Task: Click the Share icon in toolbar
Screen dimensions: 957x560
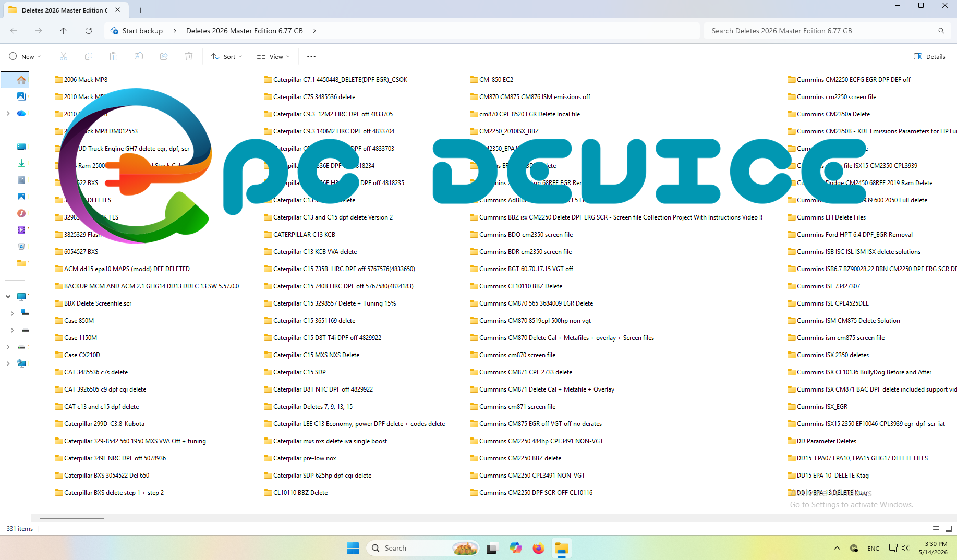Action: coord(164,56)
